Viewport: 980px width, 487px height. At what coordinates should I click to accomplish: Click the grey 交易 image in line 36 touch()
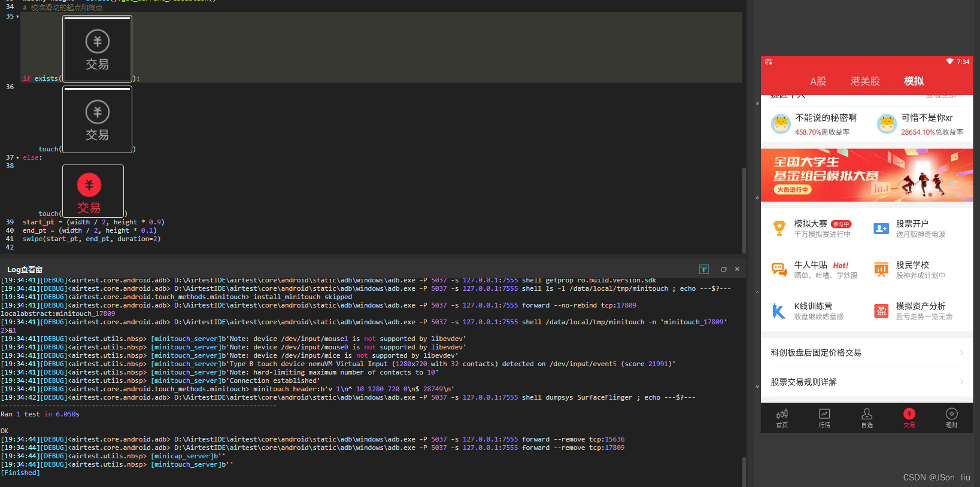pos(97,119)
